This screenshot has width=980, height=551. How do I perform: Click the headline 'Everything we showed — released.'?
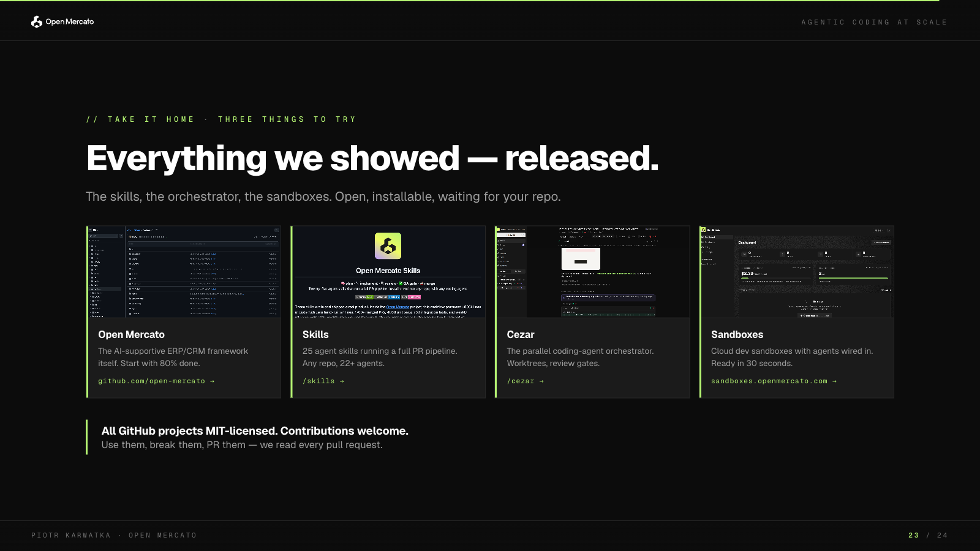coord(372,159)
